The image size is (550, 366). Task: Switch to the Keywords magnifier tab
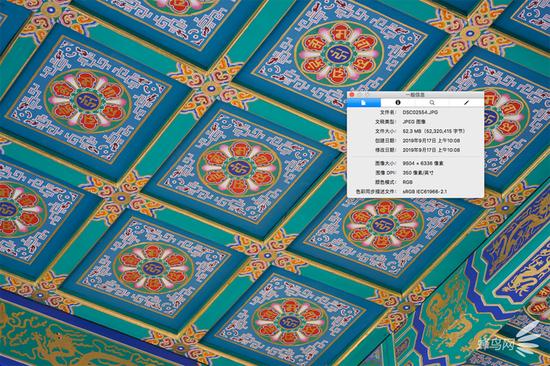(432, 102)
